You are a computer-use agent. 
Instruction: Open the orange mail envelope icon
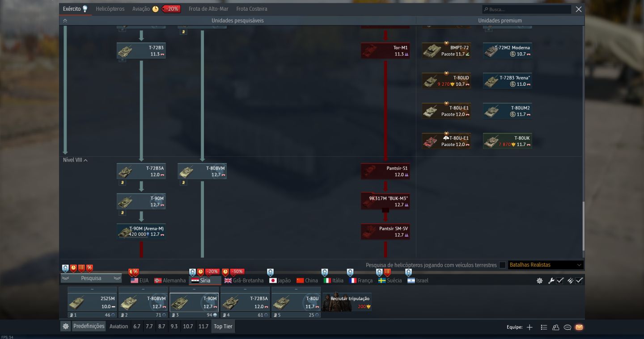579,327
